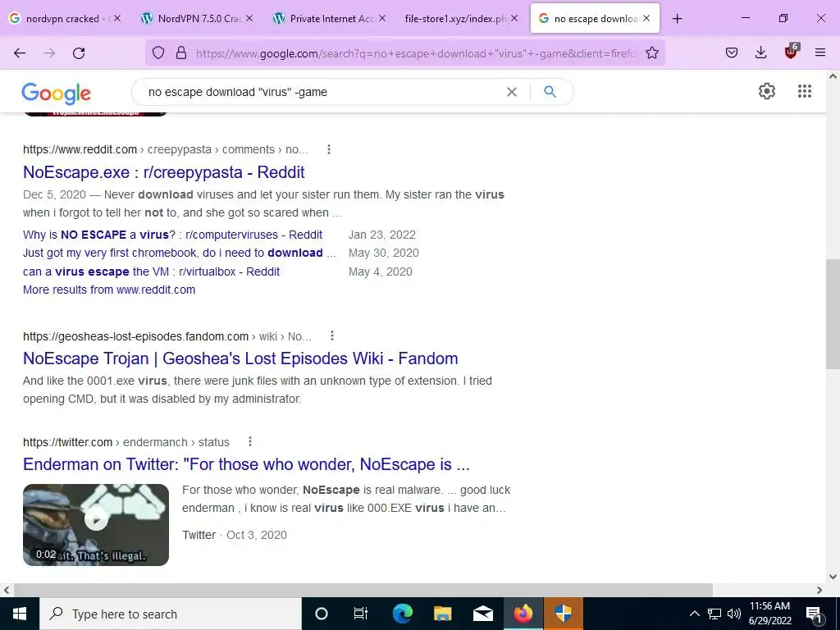
Task: Go back with the browser back arrow
Action: pyautogui.click(x=20, y=52)
